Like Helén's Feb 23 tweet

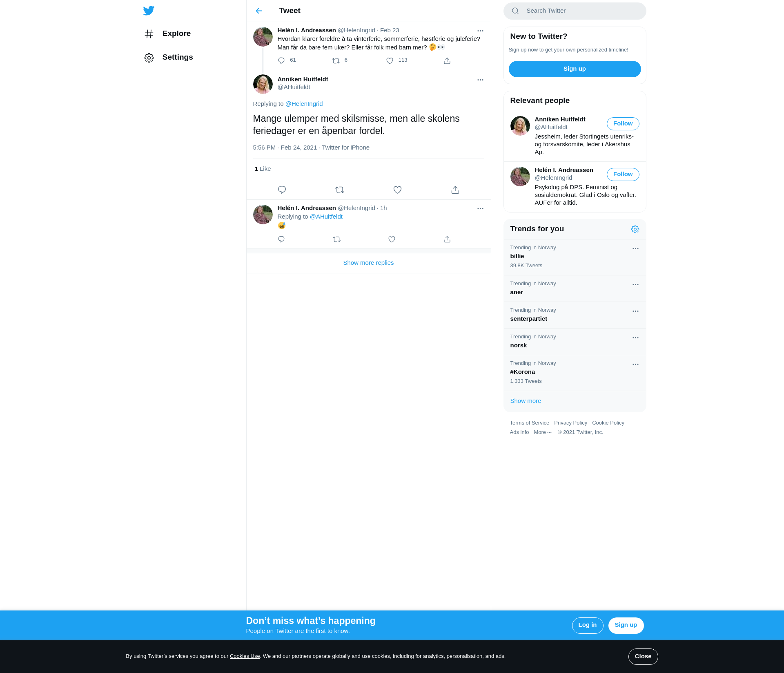click(x=390, y=60)
